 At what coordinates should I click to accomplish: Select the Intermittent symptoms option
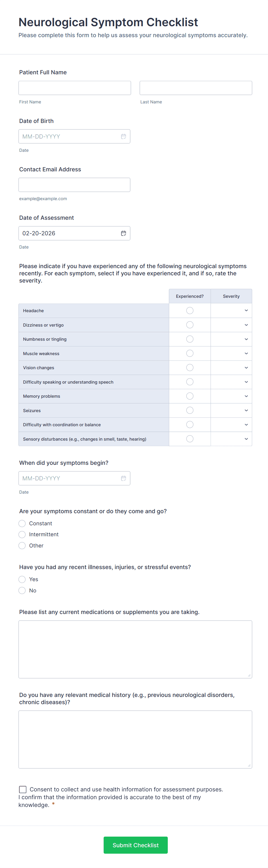click(x=22, y=535)
